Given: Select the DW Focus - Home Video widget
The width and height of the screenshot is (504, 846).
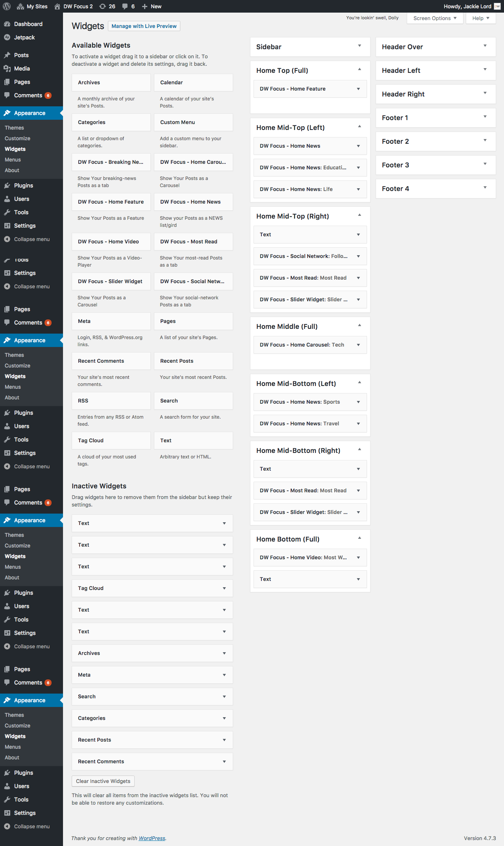Looking at the screenshot, I should 111,242.
